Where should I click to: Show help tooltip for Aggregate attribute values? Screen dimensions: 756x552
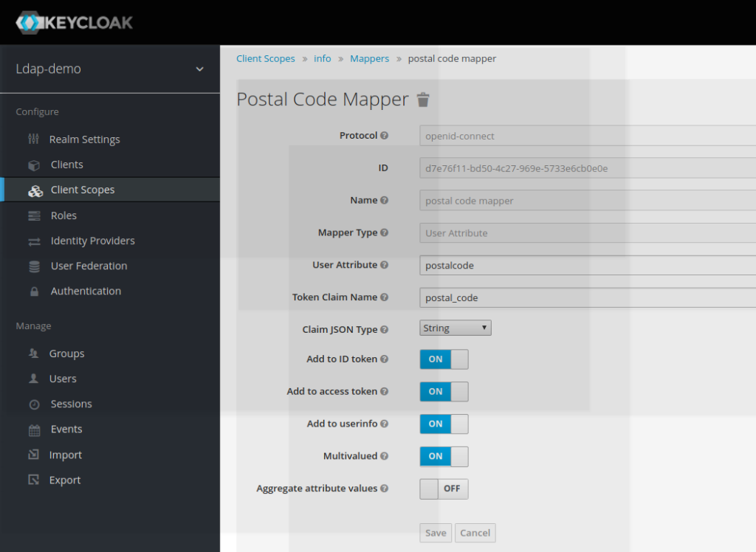tap(384, 488)
